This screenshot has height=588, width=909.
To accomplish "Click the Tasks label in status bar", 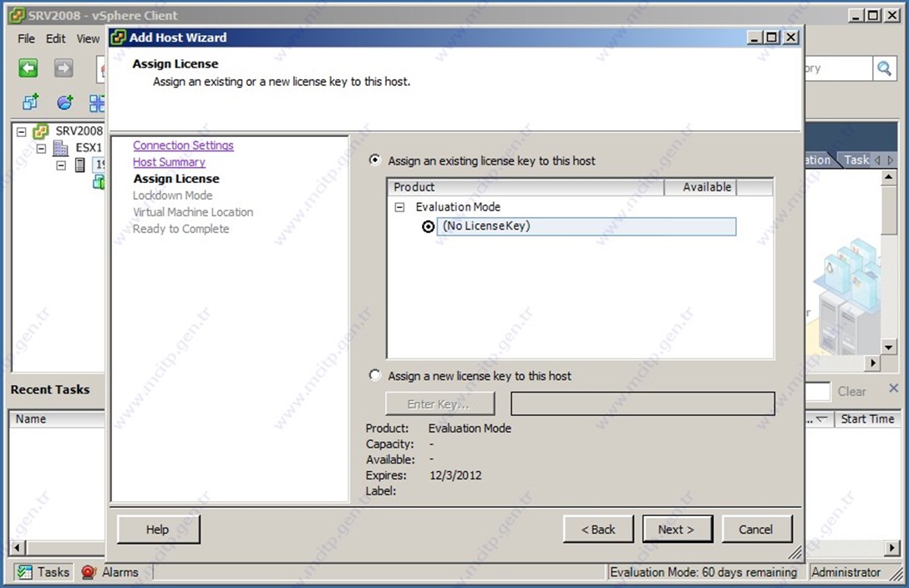I will coord(53,572).
